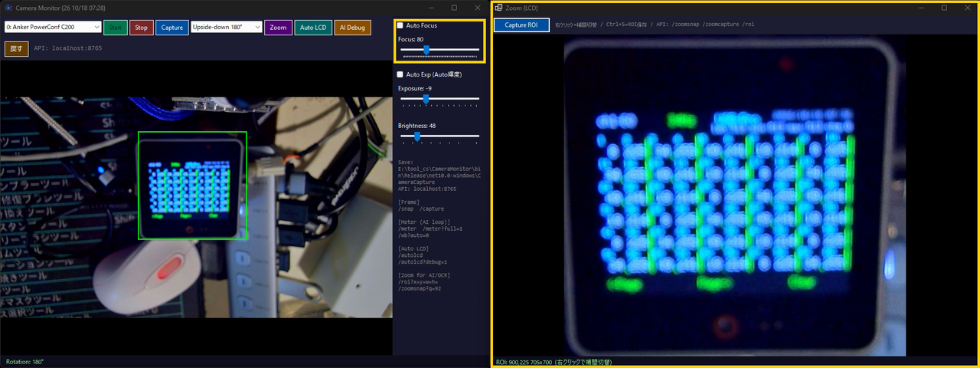Screen dimensions: 980x368
Task: Enable the Auto Focus checkbox
Action: pyautogui.click(x=400, y=25)
